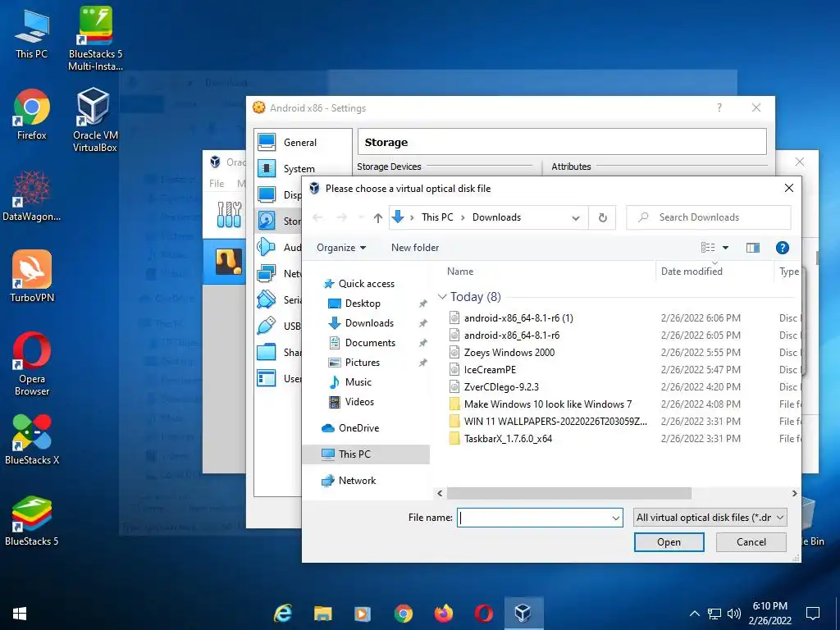The width and height of the screenshot is (840, 630).
Task: Click the horizontal scrollbar right arrow
Action: [x=794, y=493]
